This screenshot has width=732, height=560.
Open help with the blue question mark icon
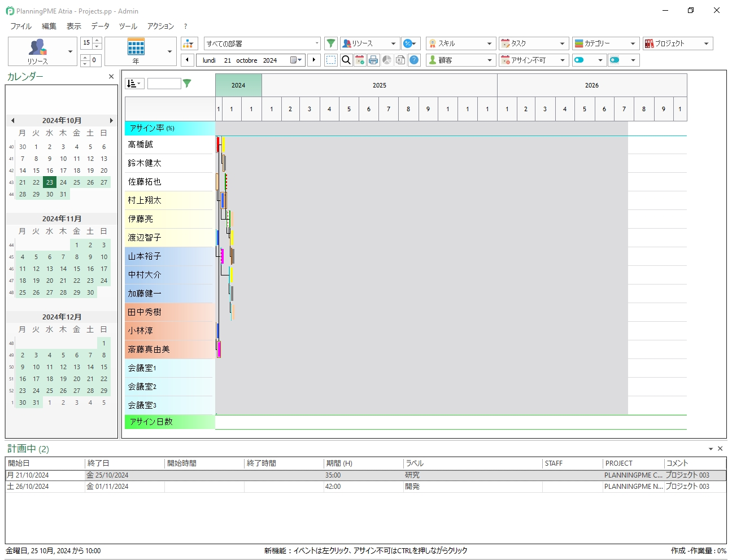point(414,60)
